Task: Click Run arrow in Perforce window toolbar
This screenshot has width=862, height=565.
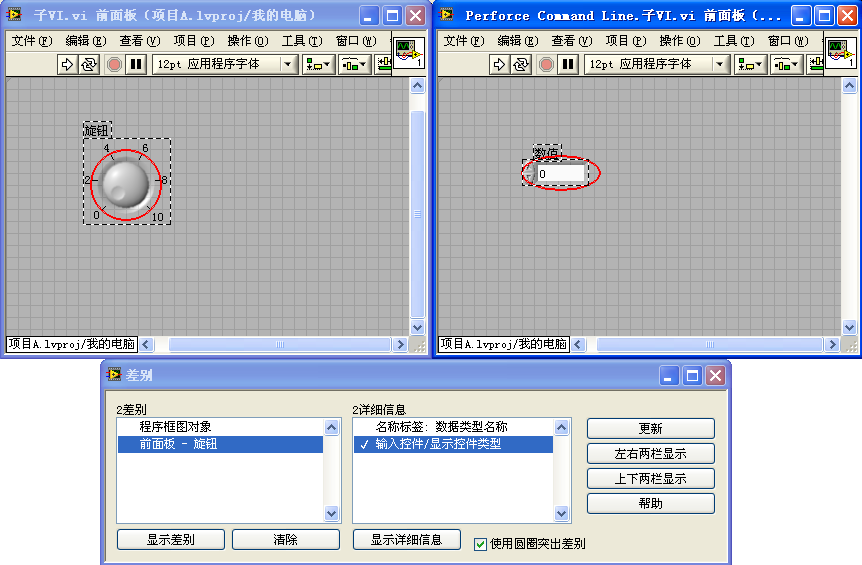Action: tap(499, 64)
